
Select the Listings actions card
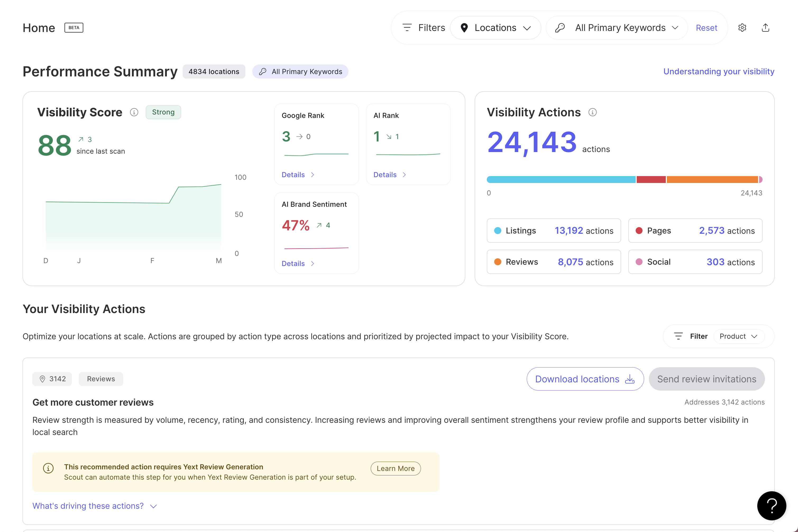pos(553,231)
